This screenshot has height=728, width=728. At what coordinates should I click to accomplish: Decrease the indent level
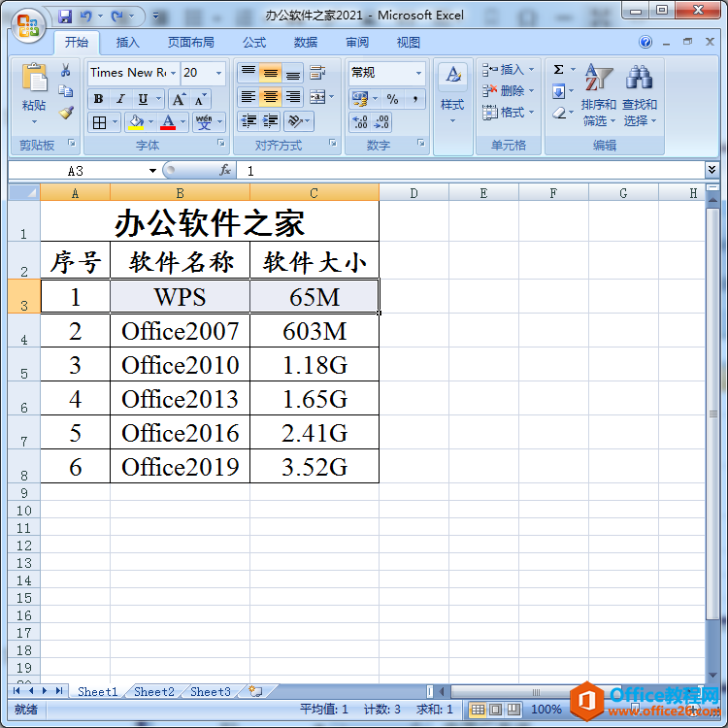click(x=248, y=121)
